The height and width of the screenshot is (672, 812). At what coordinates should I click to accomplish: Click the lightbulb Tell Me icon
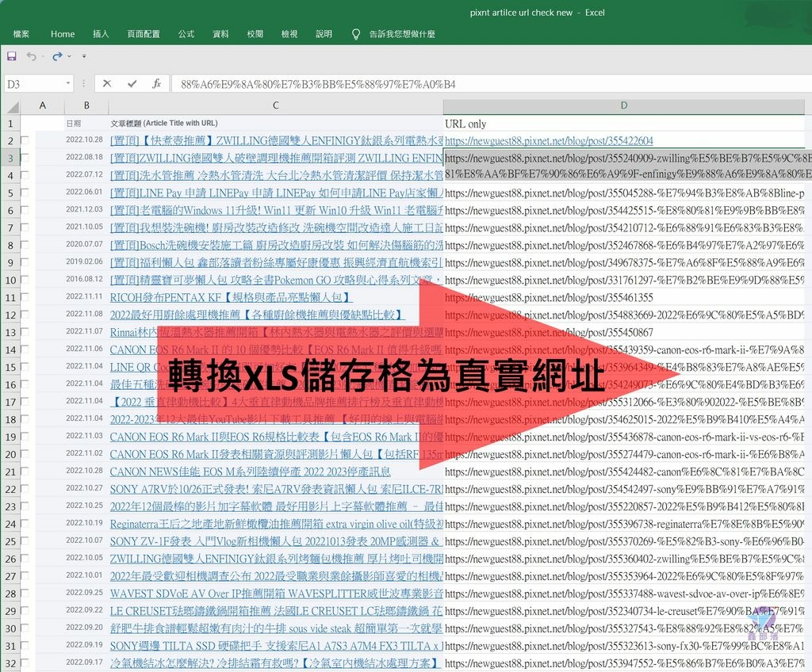tap(356, 34)
